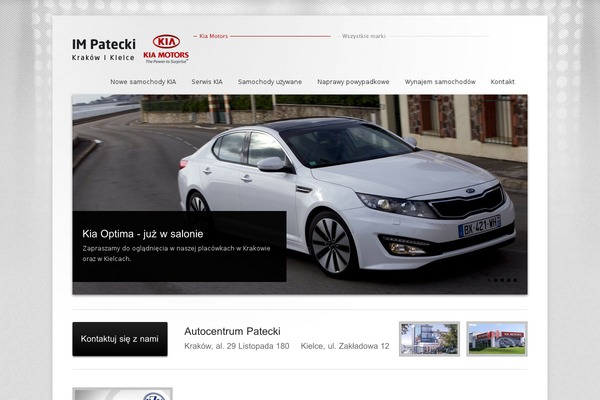The height and width of the screenshot is (400, 600).
Task: Open Wynajem samochodów section
Action: [x=441, y=81]
